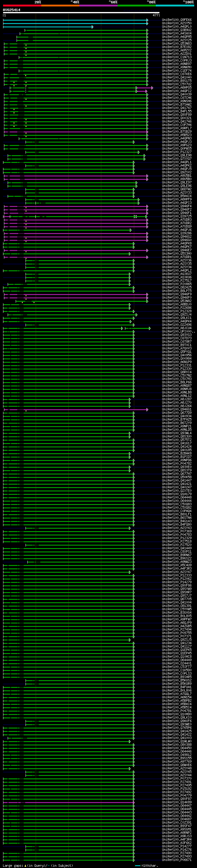
Task: Open the UniRef100_P20865 hit
Action: click(176, 284)
